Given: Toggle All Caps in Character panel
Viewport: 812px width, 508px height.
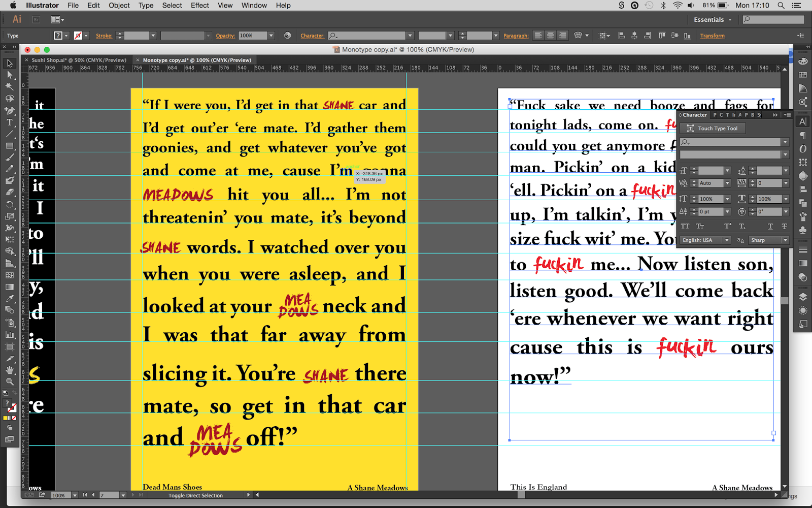Looking at the screenshot, I should click(x=685, y=226).
